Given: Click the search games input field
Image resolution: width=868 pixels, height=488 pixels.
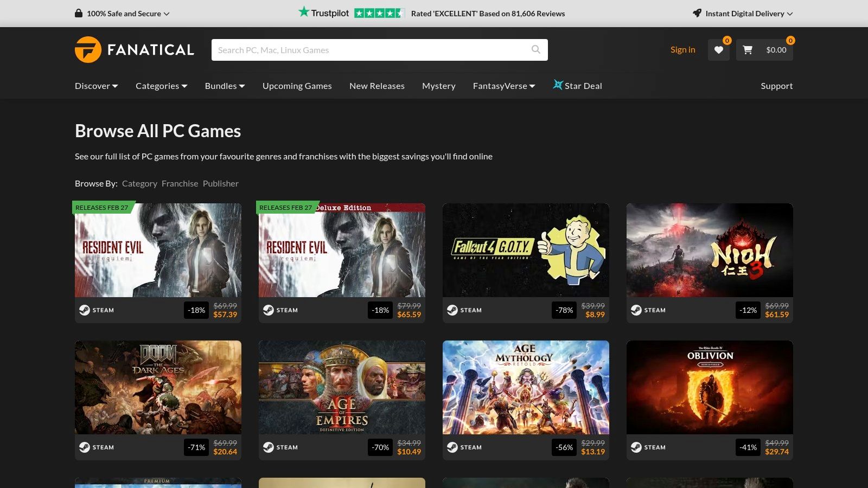Looking at the screenshot, I should [374, 49].
